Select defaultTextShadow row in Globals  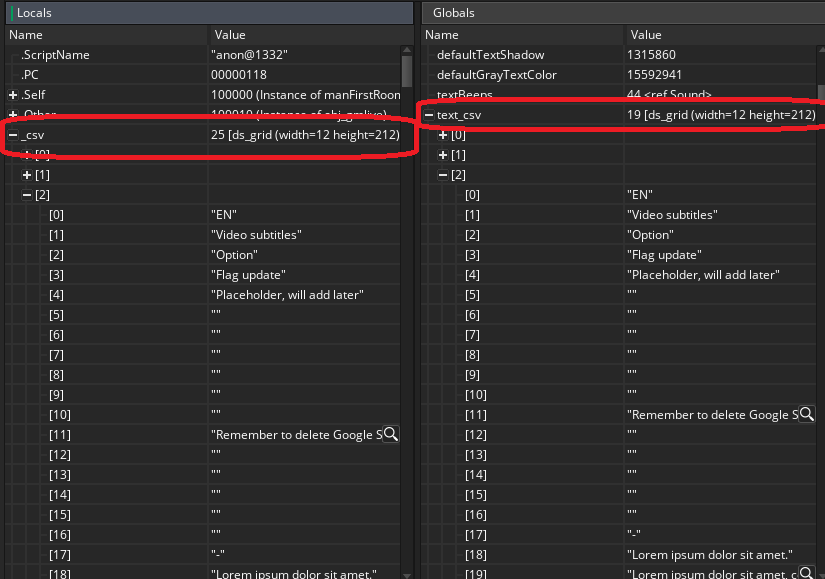pyautogui.click(x=619, y=55)
